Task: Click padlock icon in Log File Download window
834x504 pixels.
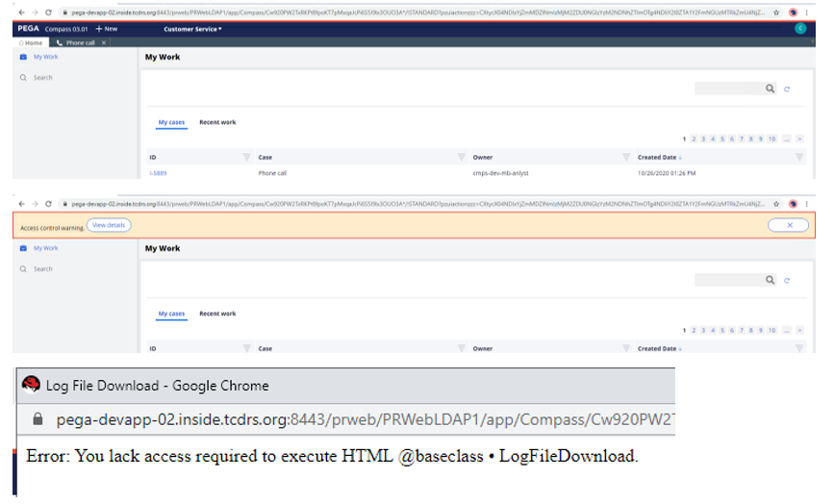Action: (x=38, y=419)
